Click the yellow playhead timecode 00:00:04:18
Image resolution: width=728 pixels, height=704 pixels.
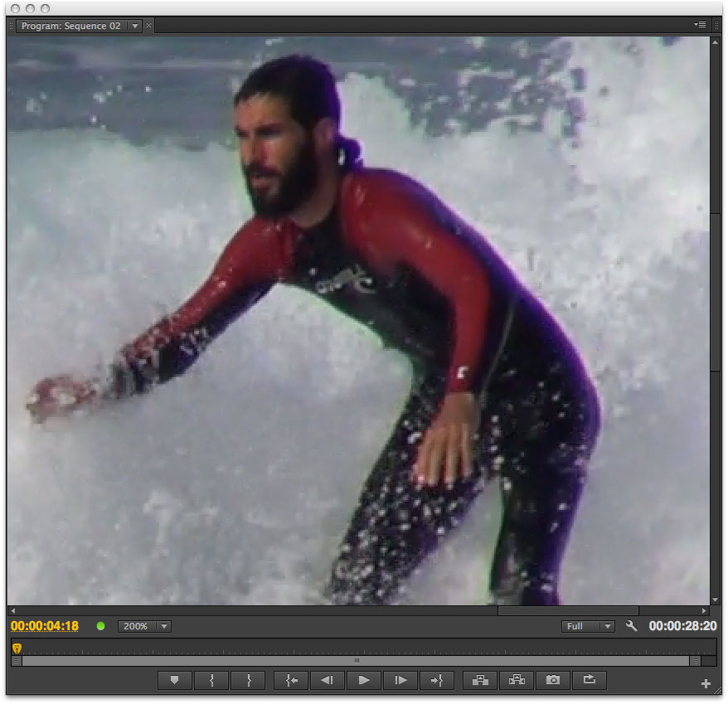(x=45, y=626)
